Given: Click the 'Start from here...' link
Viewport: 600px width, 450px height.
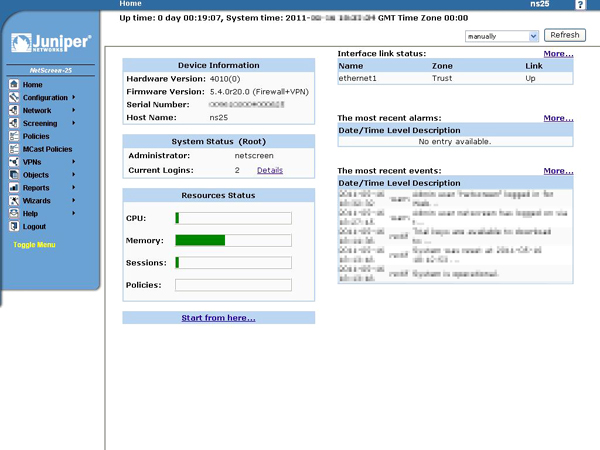Looking at the screenshot, I should point(218,318).
